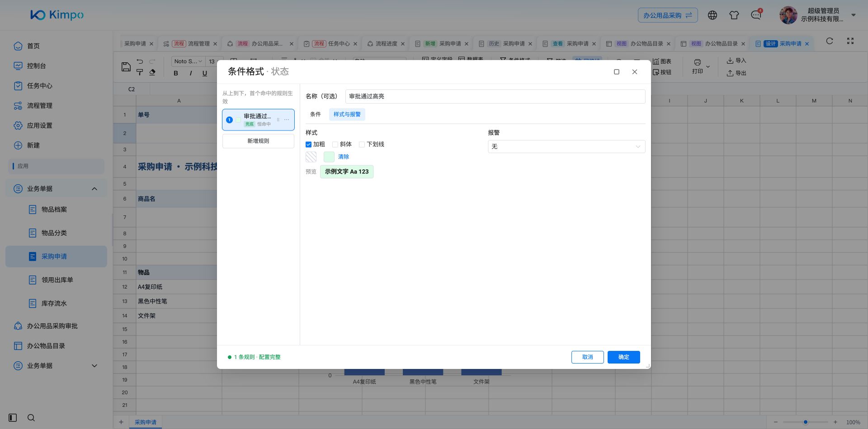
Task: Click the 清除 link to clear colors
Action: tap(344, 157)
